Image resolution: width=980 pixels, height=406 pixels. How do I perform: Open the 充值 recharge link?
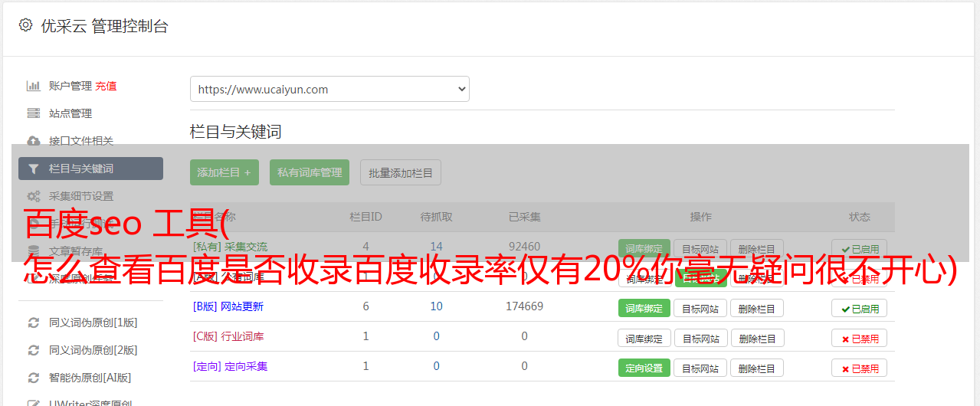[x=106, y=86]
